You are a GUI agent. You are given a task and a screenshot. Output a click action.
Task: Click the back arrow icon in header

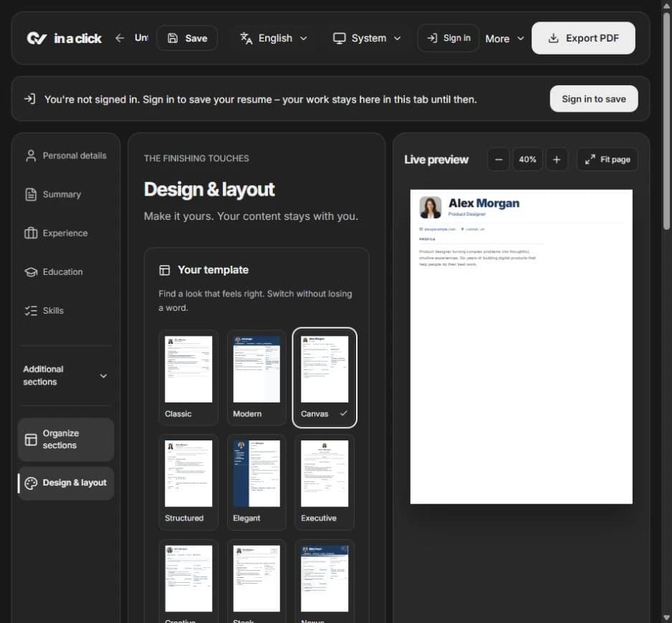120,38
